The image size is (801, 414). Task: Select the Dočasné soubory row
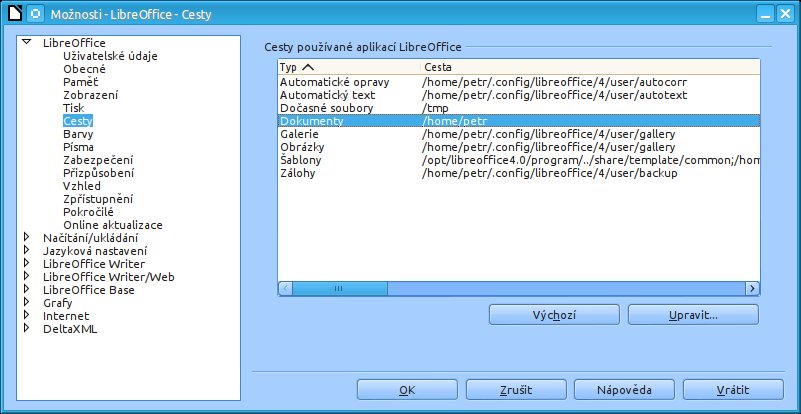click(519, 108)
